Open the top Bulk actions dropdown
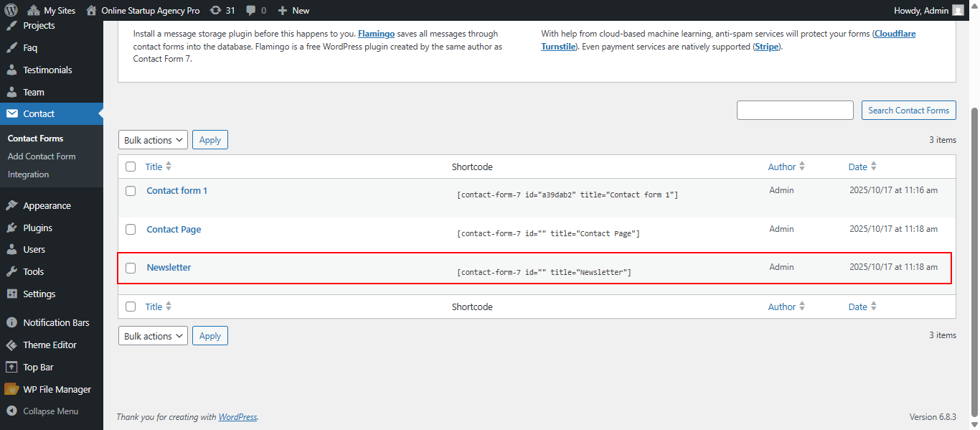 [x=152, y=139]
